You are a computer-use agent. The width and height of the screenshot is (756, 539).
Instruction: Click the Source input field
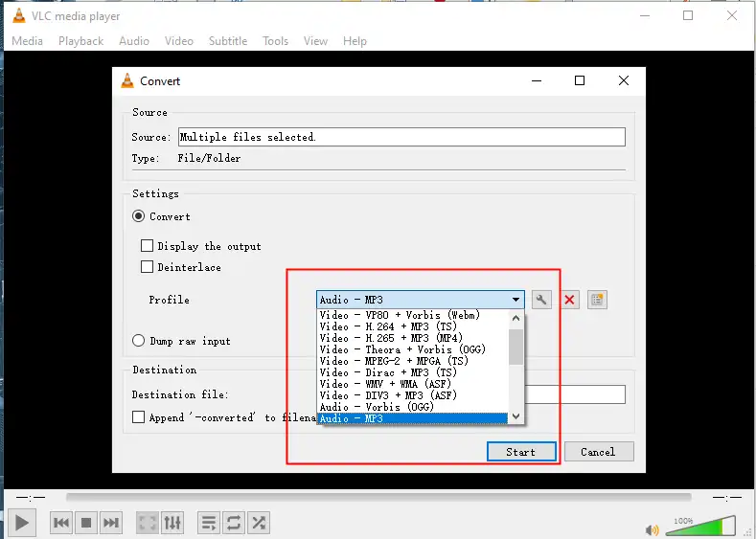pos(401,137)
